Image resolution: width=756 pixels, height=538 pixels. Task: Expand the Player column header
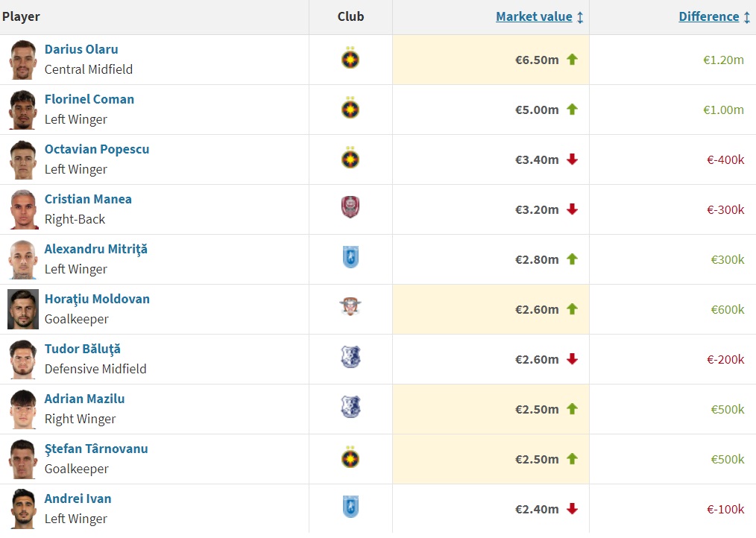click(22, 16)
